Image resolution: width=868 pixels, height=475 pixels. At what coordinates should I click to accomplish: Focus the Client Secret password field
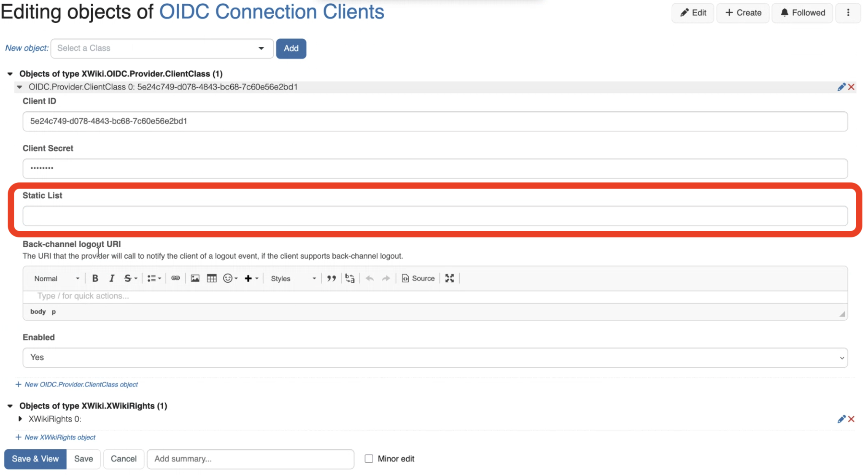(435, 168)
